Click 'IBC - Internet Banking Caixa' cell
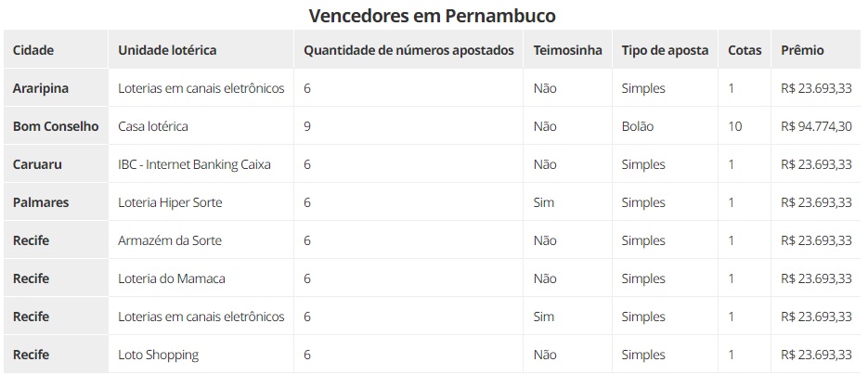 [194, 164]
